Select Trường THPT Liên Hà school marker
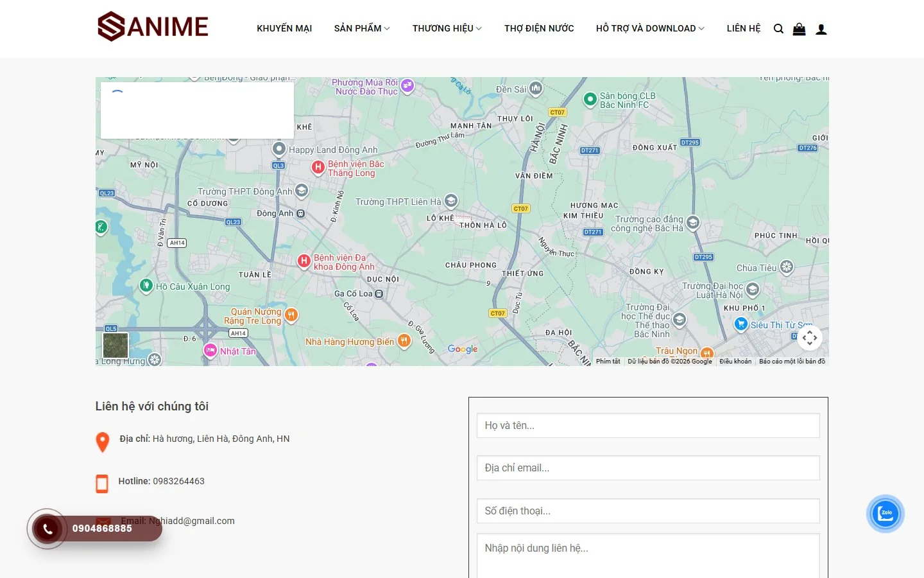 tap(451, 201)
